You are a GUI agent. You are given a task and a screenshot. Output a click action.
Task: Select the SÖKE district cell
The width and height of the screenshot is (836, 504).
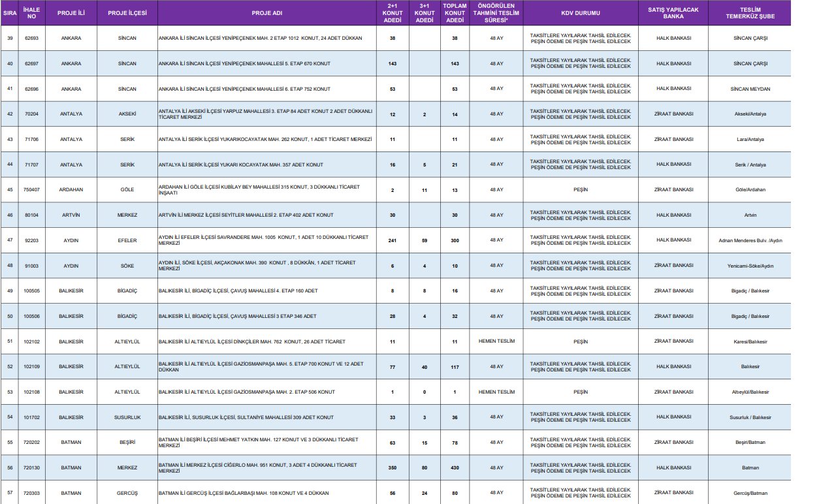pyautogui.click(x=127, y=266)
